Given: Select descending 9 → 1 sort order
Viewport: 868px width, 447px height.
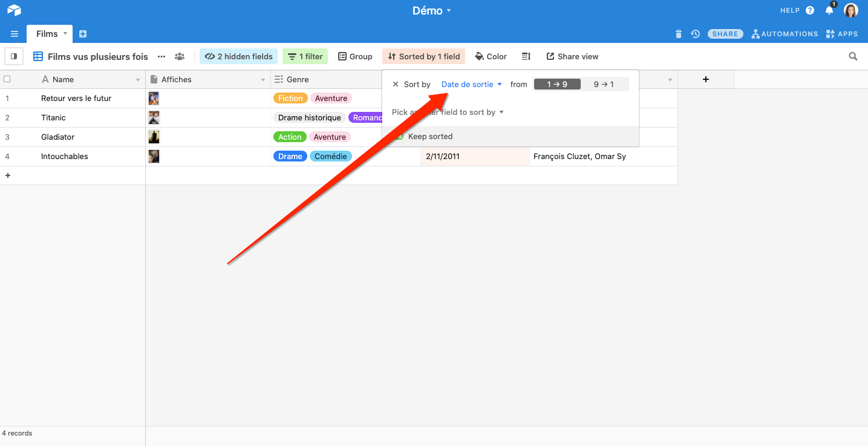Looking at the screenshot, I should 604,84.
